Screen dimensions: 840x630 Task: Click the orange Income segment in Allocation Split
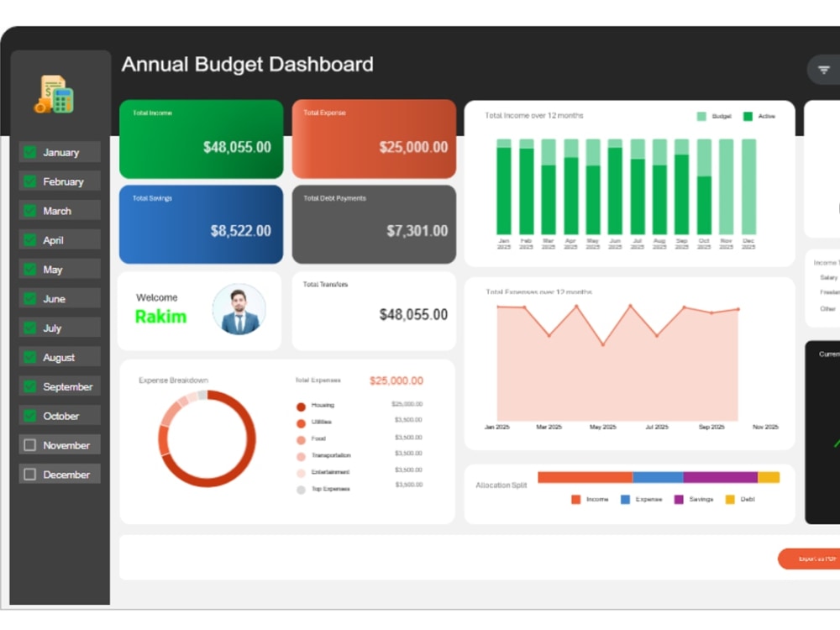[x=585, y=477]
